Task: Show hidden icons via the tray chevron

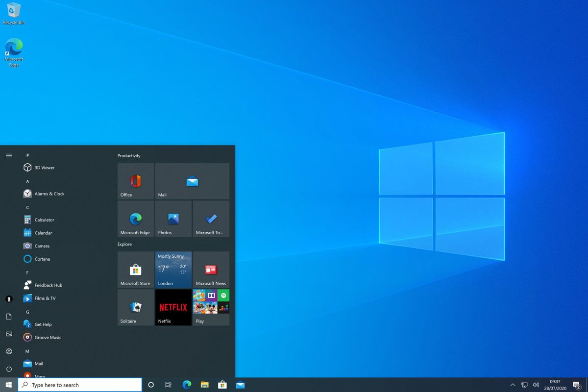Action: point(513,385)
